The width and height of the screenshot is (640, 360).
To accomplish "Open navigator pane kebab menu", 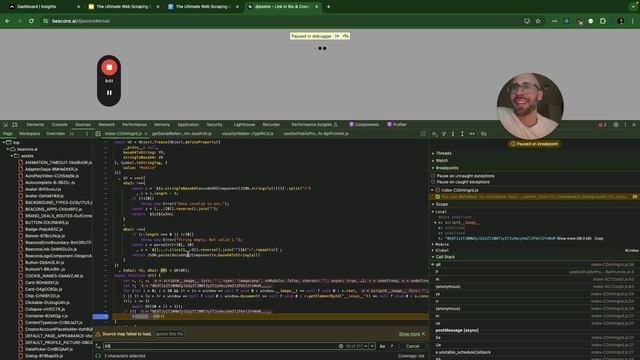I will (87, 134).
